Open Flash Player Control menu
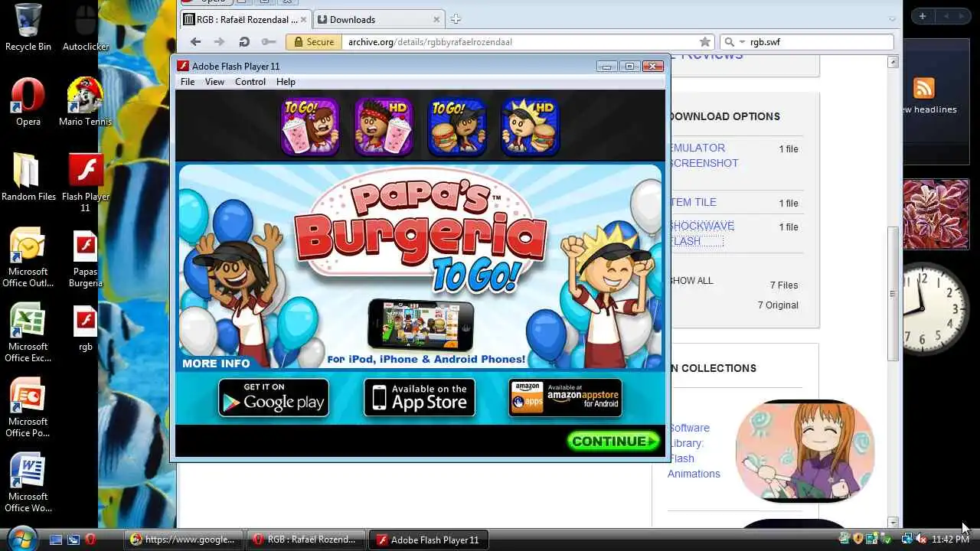This screenshot has height=551, width=980. (x=250, y=82)
